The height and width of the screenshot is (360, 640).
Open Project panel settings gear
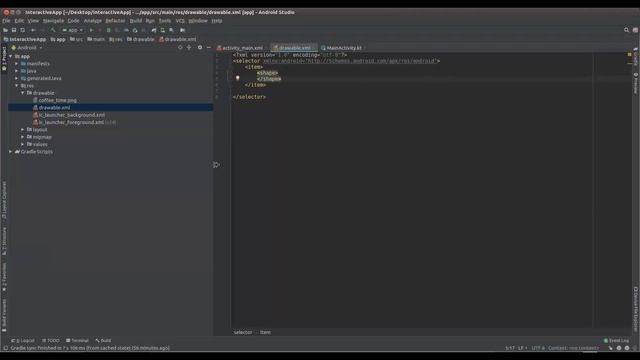click(200, 48)
